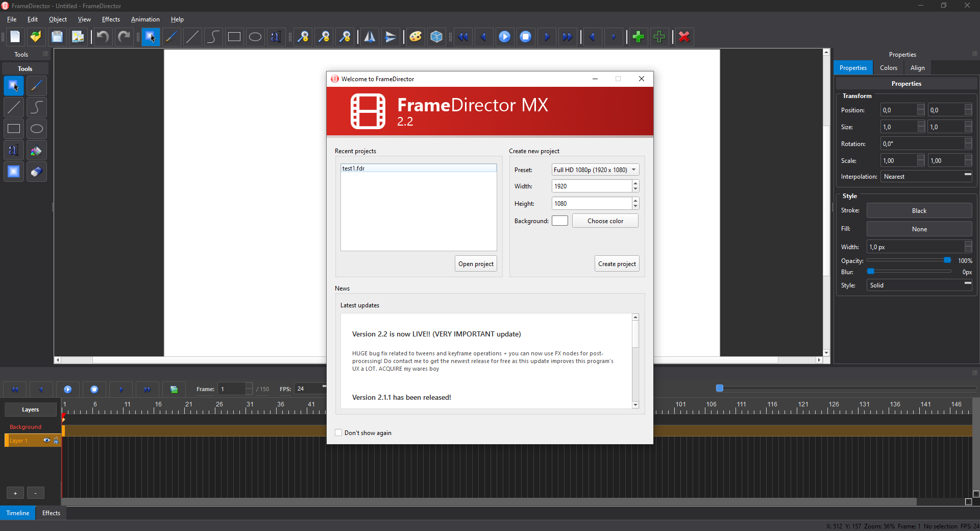Image resolution: width=980 pixels, height=531 pixels.
Task: Open the Preset dropdown in the welcome dialog
Action: [595, 170]
